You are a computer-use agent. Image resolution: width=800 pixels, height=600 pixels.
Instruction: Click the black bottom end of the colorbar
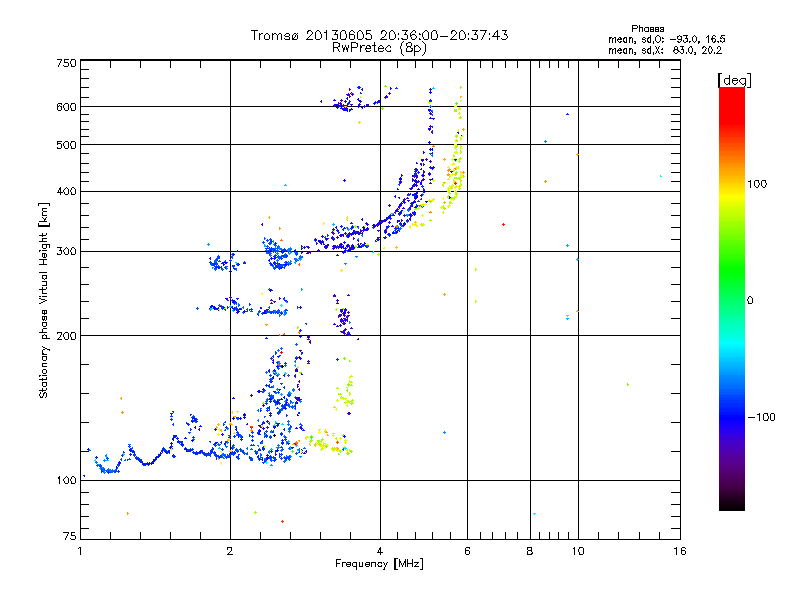pyautogui.click(x=732, y=505)
